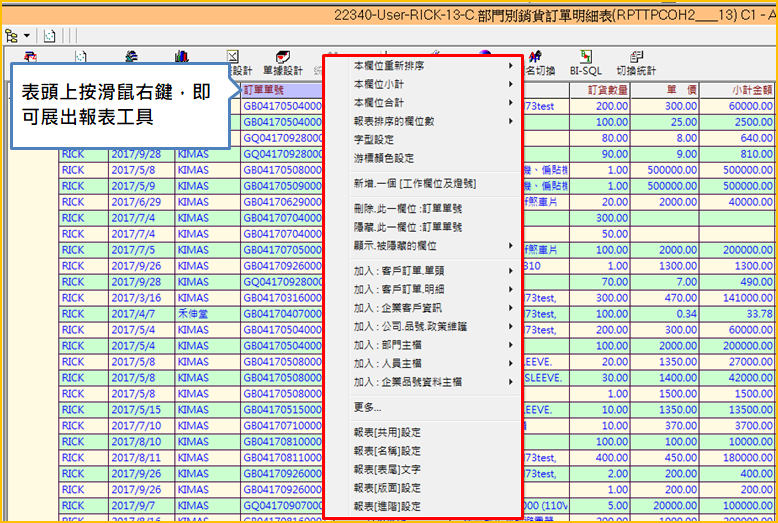The height and width of the screenshot is (523, 778).
Task: Choose 游標顏色設定 menu item
Action: click(384, 158)
